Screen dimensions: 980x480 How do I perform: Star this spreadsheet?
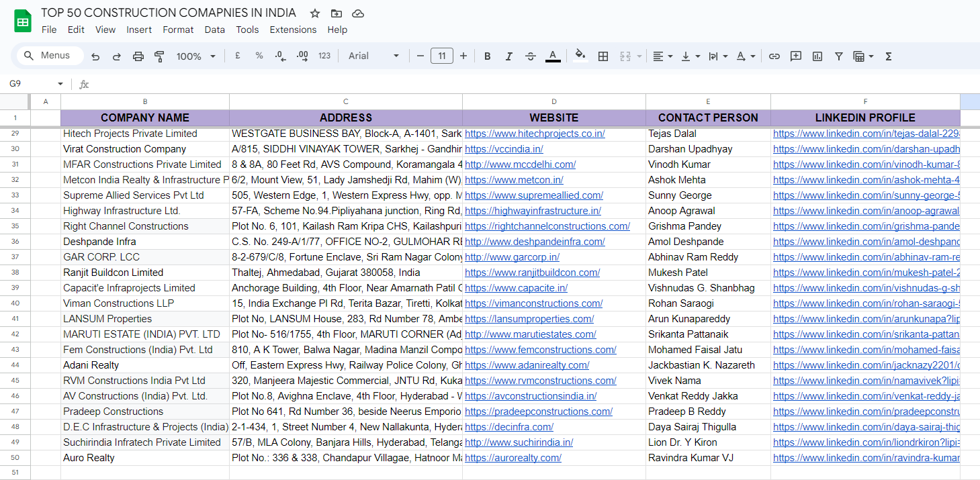click(x=315, y=13)
